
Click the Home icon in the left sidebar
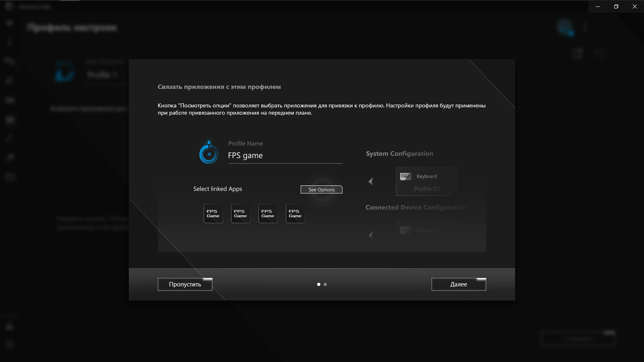[x=9, y=23]
